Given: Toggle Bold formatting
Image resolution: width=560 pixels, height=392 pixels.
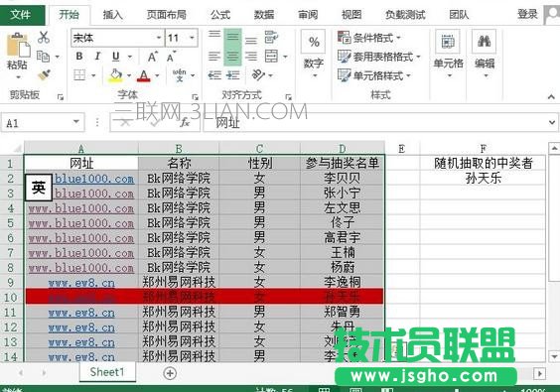Looking at the screenshot, I should tap(79, 57).
